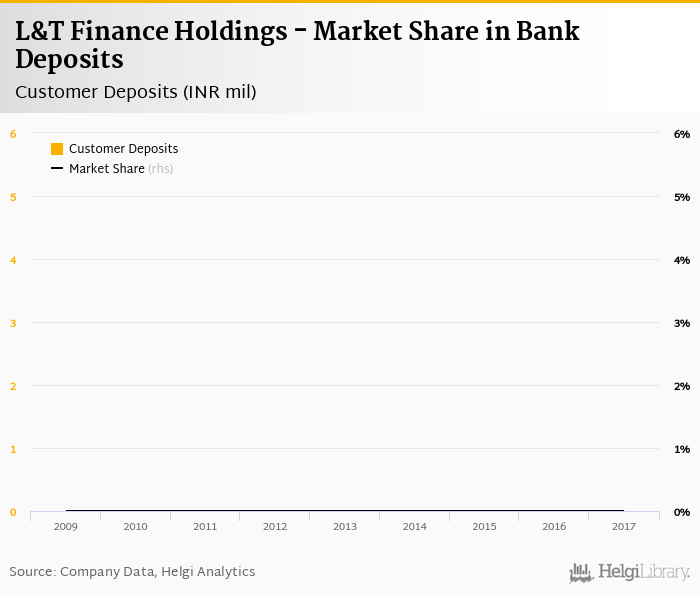The height and width of the screenshot is (596, 700).
Task: Click the orange Customer Deposits legend swatch
Action: pyautogui.click(x=57, y=149)
